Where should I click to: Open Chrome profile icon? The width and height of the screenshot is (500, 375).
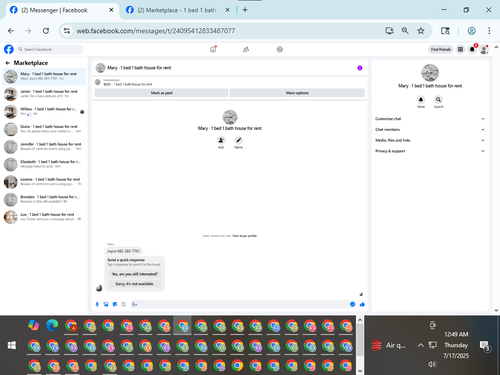click(471, 31)
